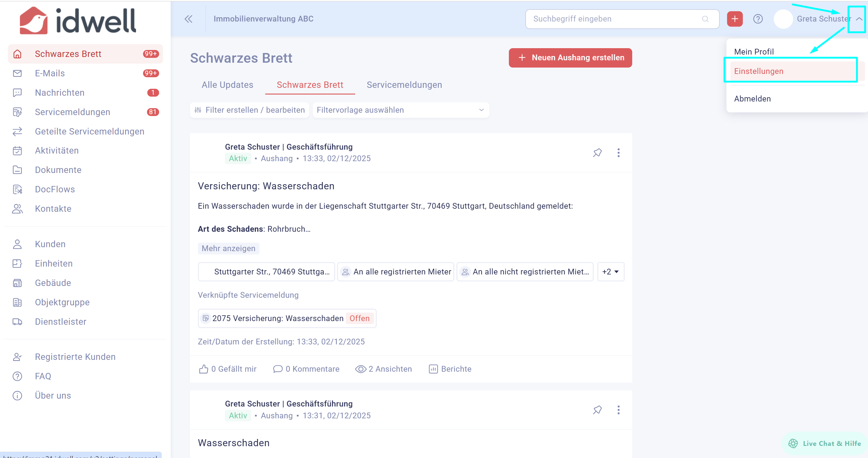868x458 pixels.
Task: Open Berichte for the first post
Action: [450, 369]
